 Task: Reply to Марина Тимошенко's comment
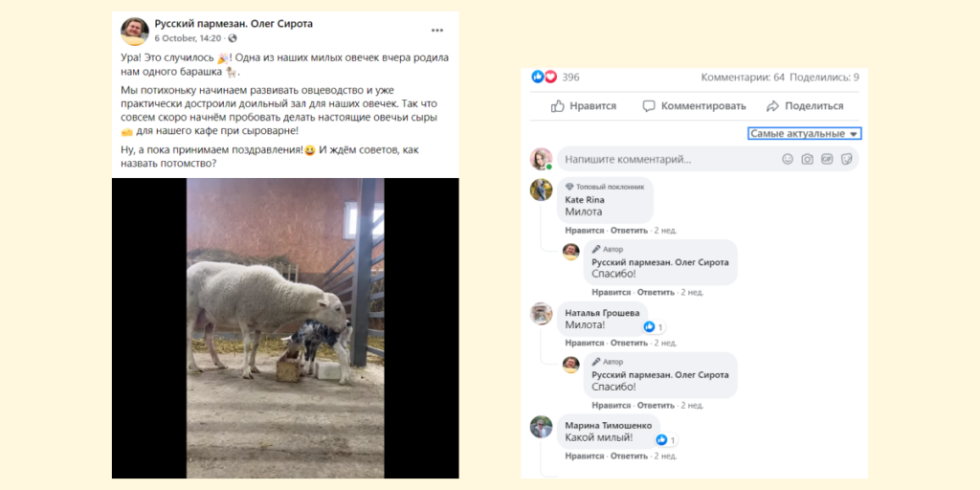629,457
